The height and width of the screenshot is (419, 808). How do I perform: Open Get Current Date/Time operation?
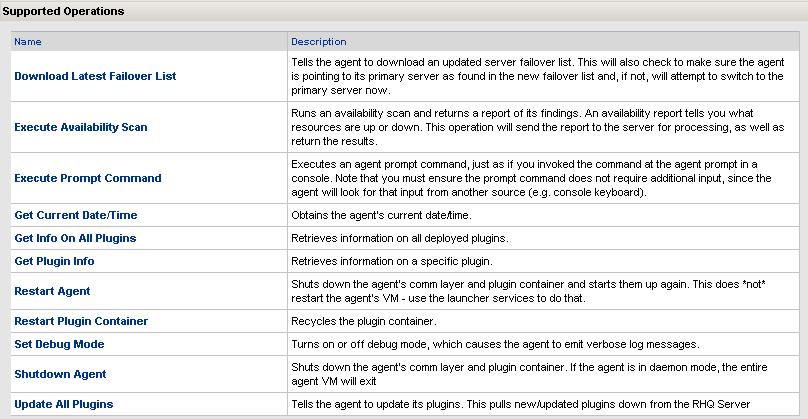[76, 215]
